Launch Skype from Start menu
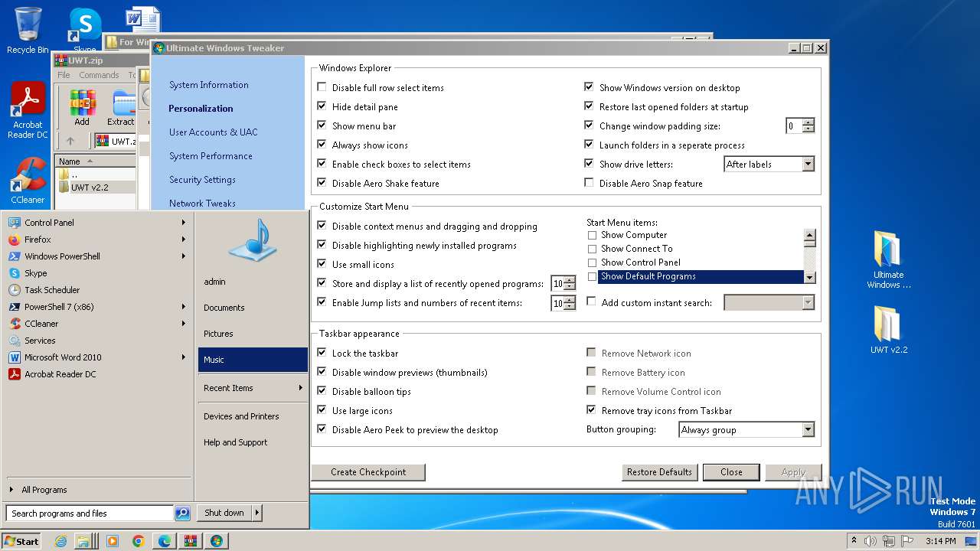This screenshot has width=980, height=551. [97, 273]
